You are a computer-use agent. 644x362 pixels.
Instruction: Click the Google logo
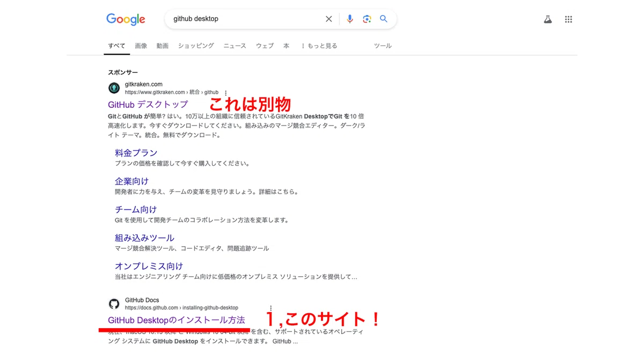click(126, 19)
